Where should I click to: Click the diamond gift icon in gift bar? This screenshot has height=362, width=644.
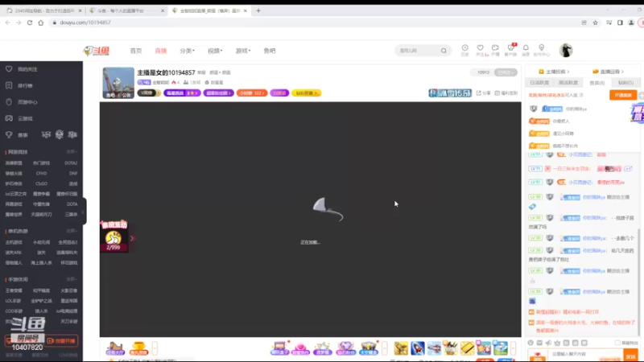pos(345,348)
